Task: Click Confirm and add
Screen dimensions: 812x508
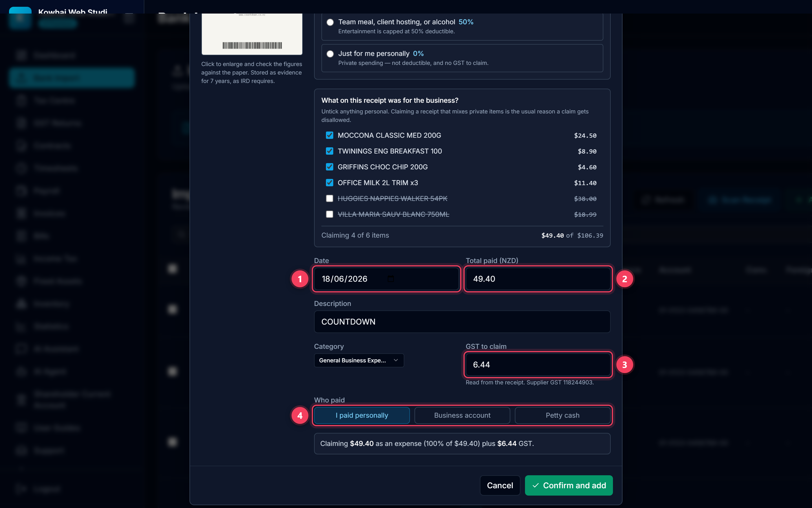Action: coord(569,485)
